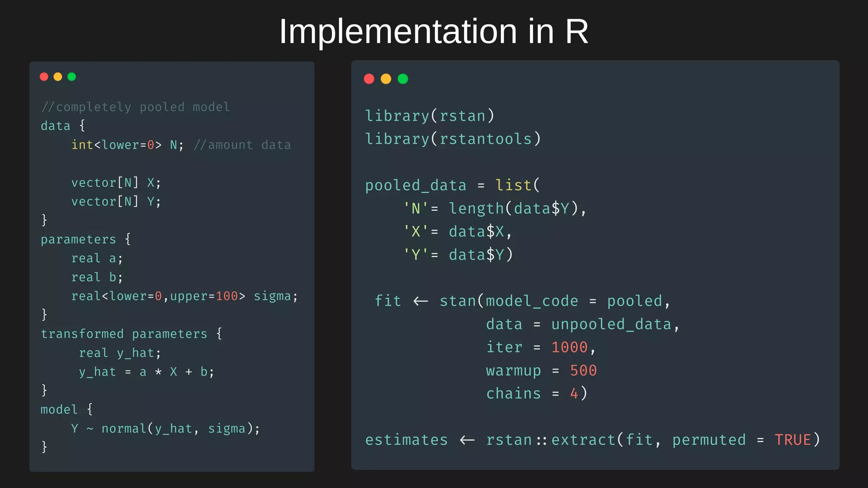The image size is (868, 488).
Task: Click the 'model {' block header
Action: click(x=67, y=410)
